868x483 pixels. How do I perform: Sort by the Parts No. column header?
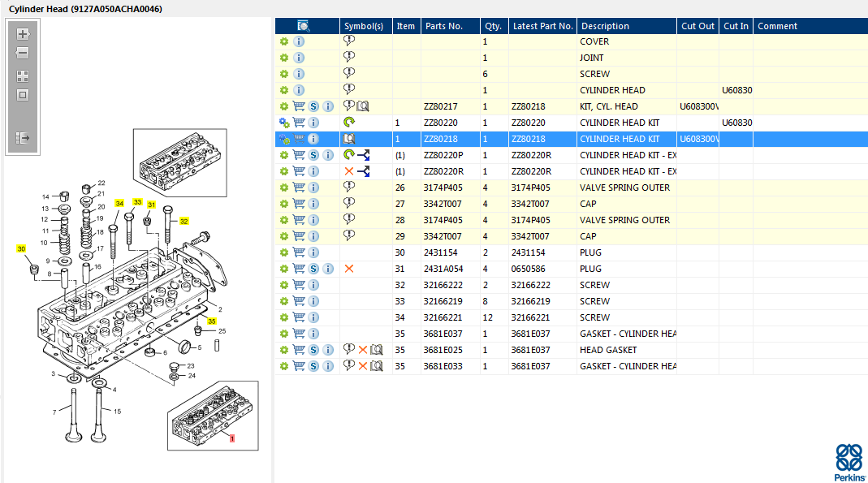click(444, 26)
